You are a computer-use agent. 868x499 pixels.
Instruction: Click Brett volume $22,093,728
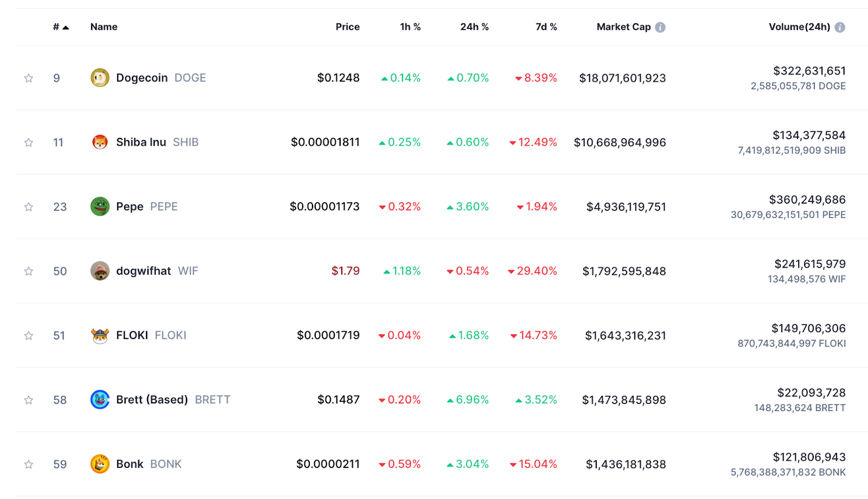click(812, 393)
